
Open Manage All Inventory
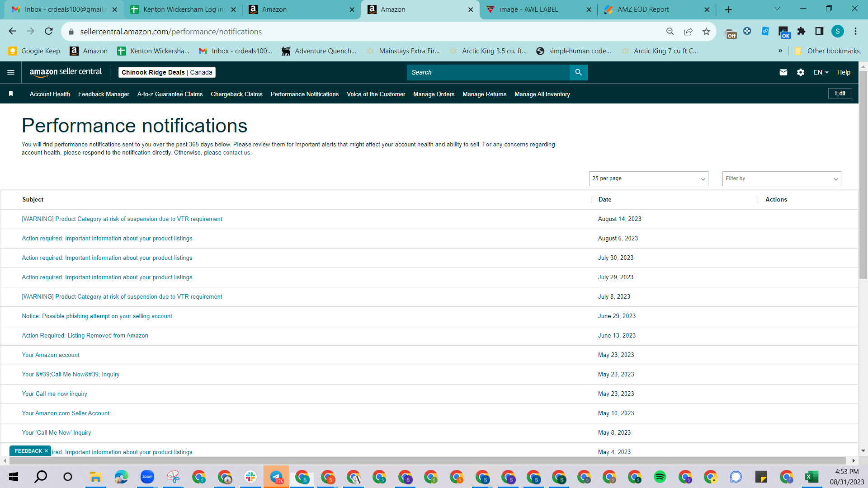click(x=542, y=94)
